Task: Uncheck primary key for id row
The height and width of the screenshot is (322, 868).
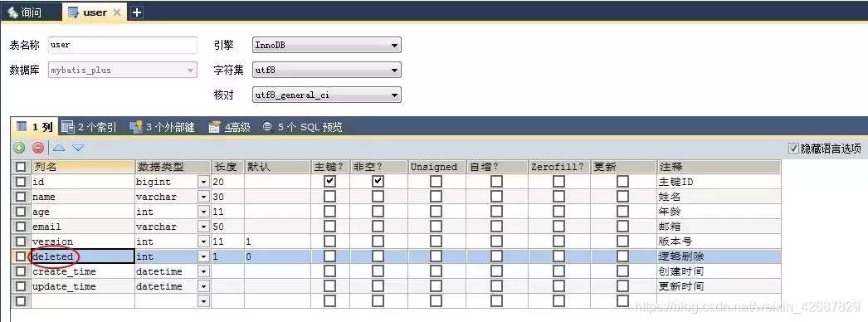Action: point(330,181)
